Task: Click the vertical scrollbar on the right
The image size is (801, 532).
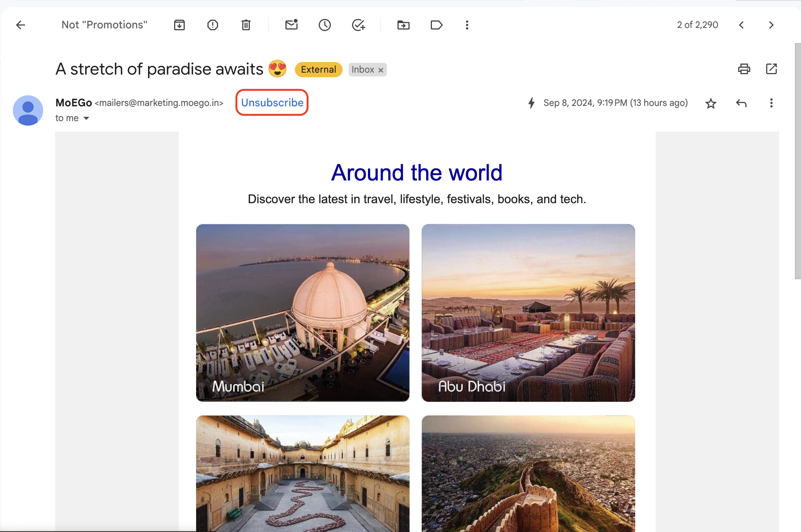Action: (x=798, y=161)
